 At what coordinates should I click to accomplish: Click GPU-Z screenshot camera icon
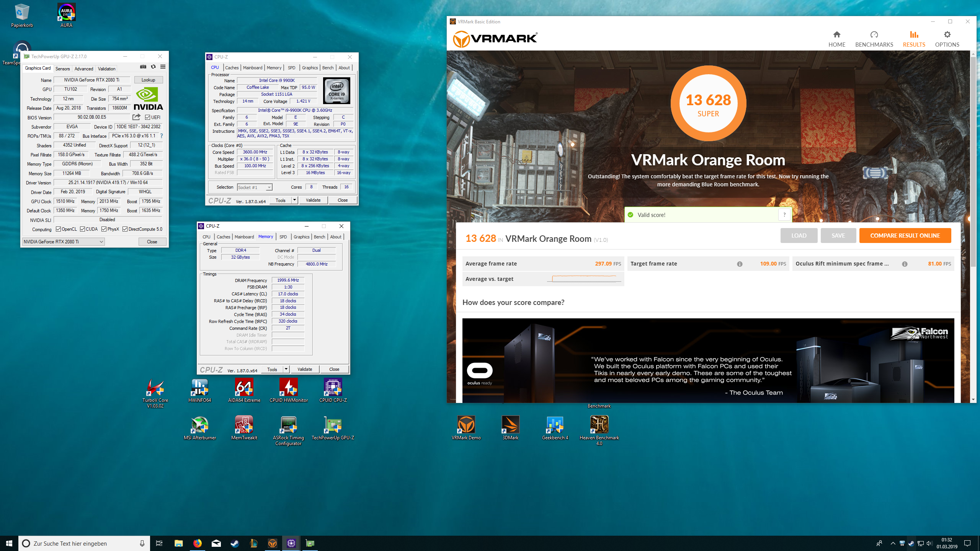click(x=143, y=67)
